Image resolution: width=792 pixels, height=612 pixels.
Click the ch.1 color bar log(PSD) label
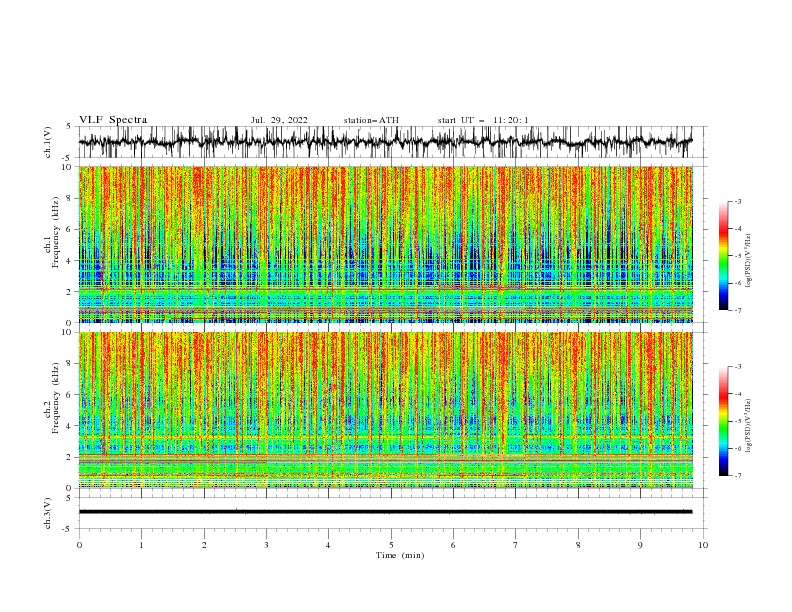click(x=749, y=261)
